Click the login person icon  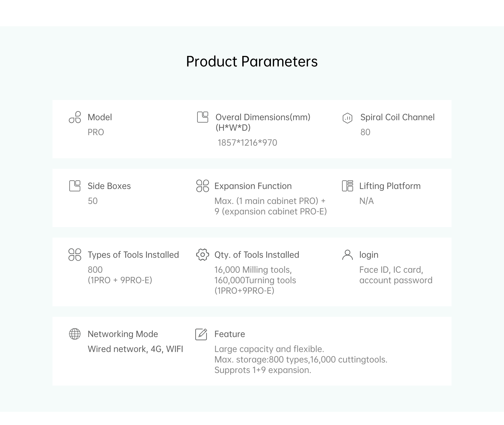click(347, 255)
